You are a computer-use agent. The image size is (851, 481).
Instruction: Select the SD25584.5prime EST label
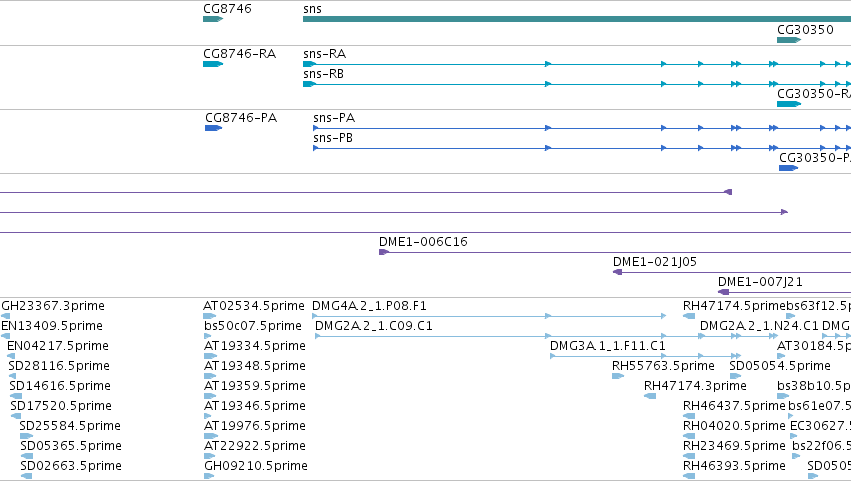69,426
